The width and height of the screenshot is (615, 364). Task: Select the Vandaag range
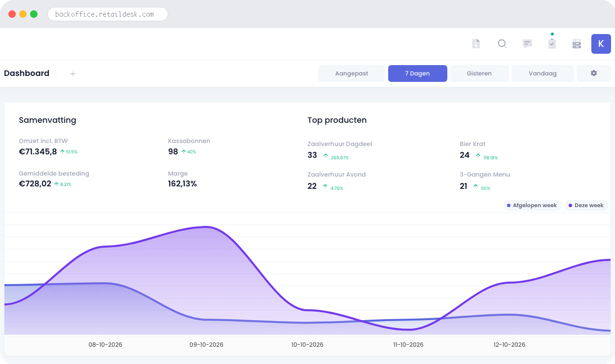tap(543, 73)
